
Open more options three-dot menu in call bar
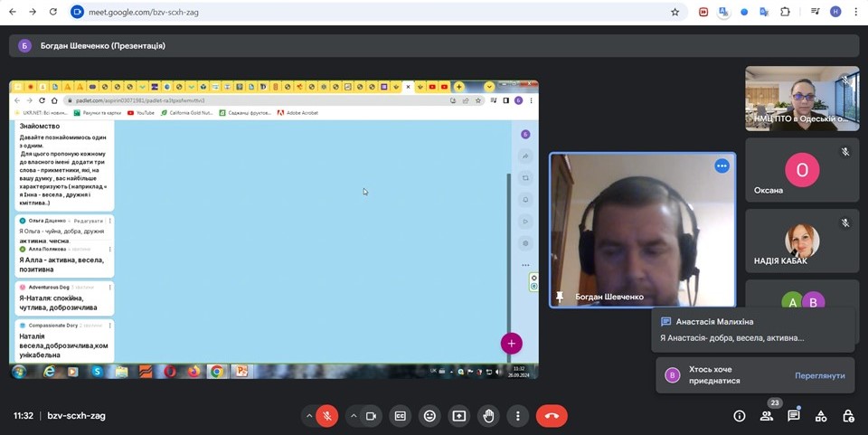518,416
